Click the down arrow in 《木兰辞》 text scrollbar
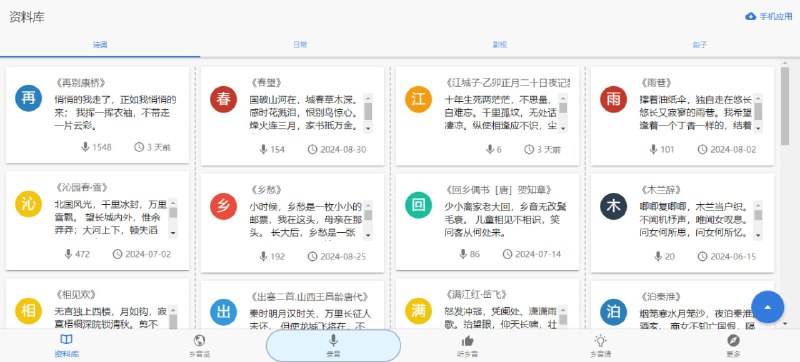800x362 pixels. click(758, 235)
